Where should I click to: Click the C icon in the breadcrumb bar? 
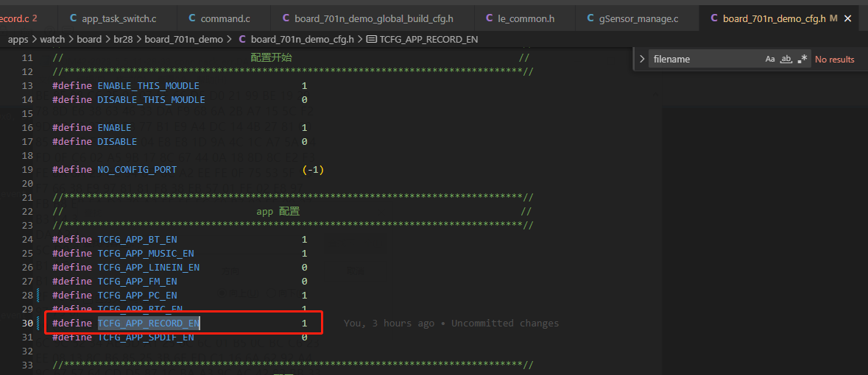[x=242, y=39]
